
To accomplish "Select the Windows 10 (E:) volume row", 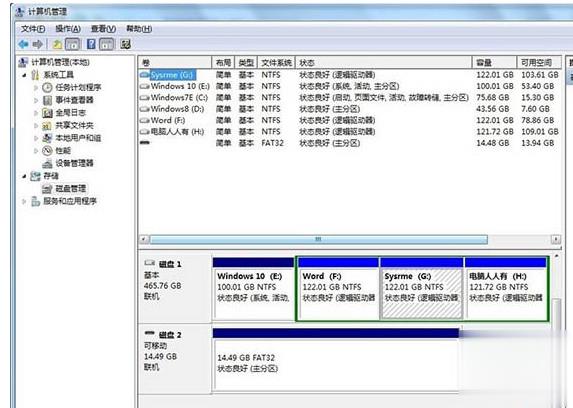I will (349, 86).
